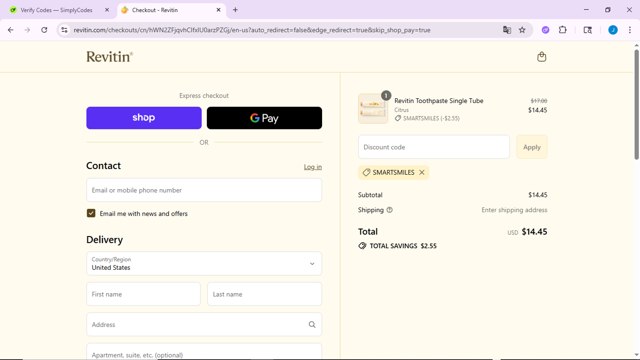The height and width of the screenshot is (360, 640).
Task: Click the Express checkout heading
Action: click(204, 96)
